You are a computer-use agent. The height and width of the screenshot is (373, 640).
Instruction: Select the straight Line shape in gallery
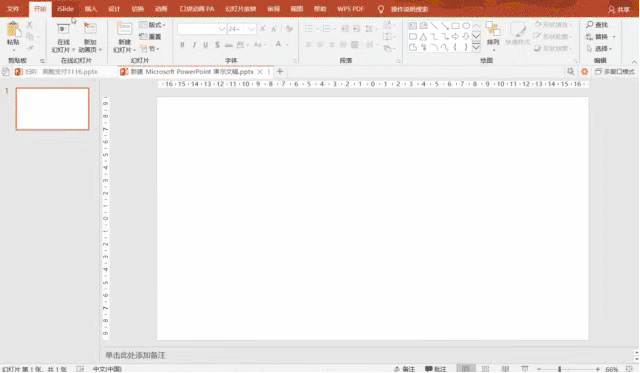point(434,26)
